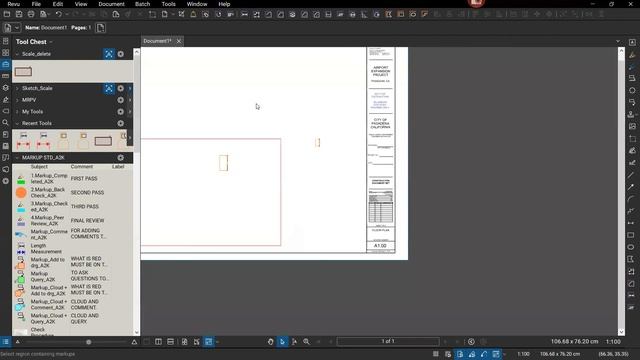Toggle the status bar grid display icon

[x=436, y=354]
